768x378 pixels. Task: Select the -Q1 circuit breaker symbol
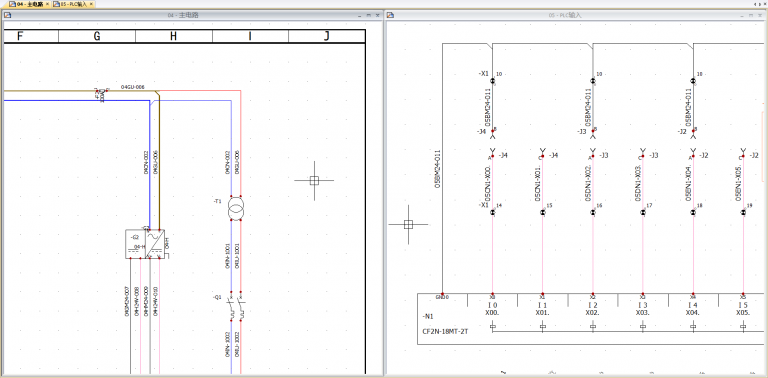236,307
